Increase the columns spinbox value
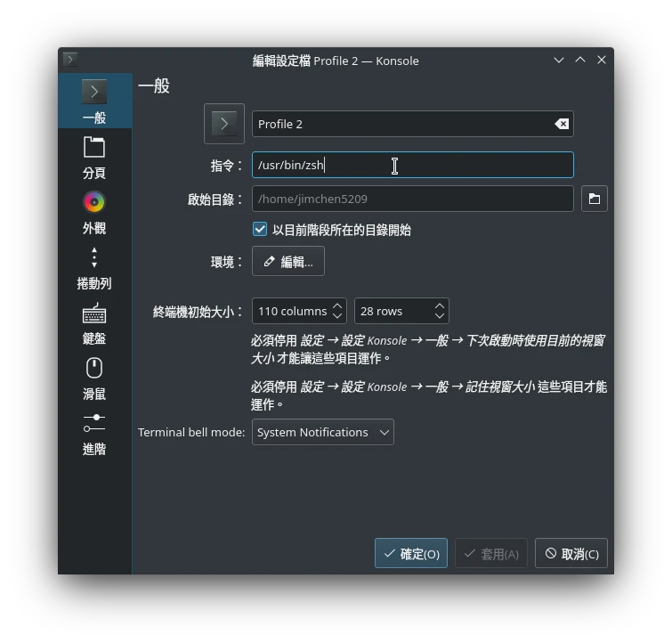The width and height of the screenshot is (672, 643). [x=337, y=306]
